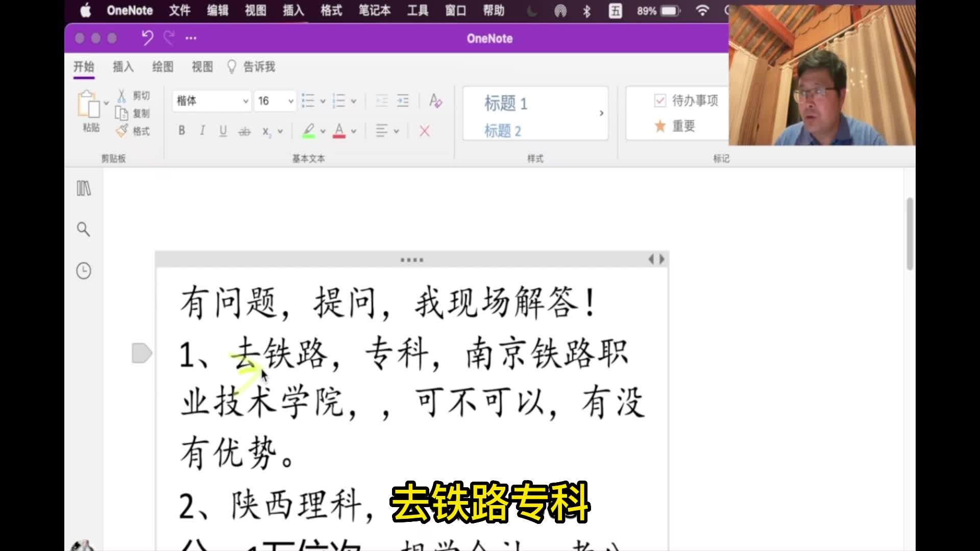This screenshot has height=551, width=980.
Task: Switch to the 插入 ribbon tab
Action: coord(123,67)
